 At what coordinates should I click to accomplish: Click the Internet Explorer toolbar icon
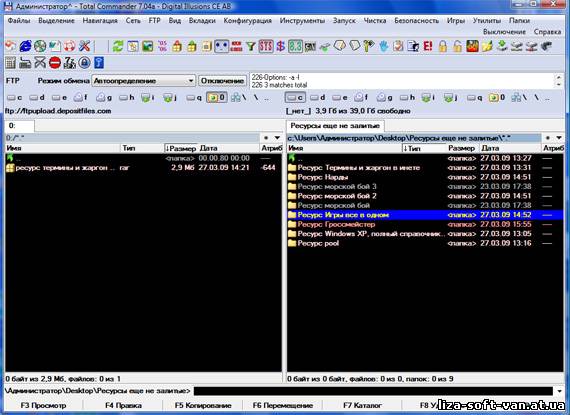[x=25, y=47]
